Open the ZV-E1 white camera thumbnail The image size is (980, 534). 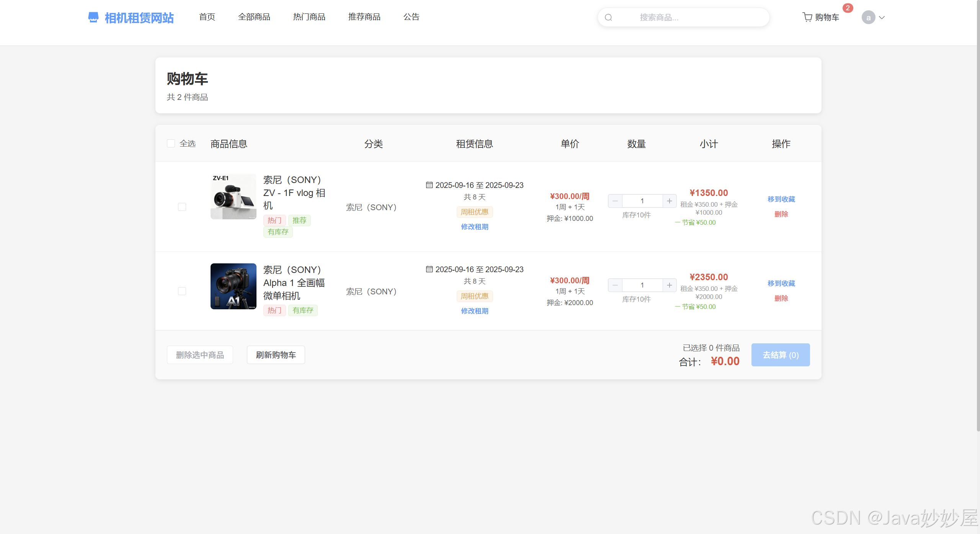234,196
